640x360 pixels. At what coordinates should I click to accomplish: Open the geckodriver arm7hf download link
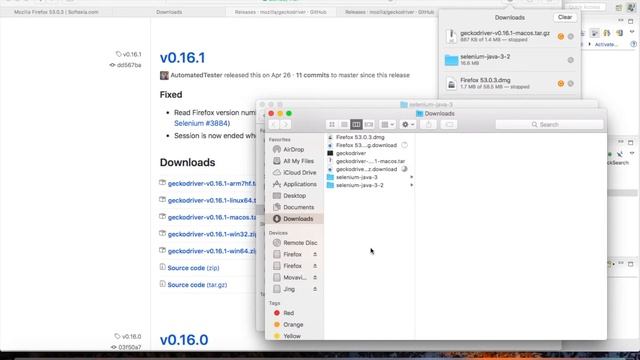(212, 184)
